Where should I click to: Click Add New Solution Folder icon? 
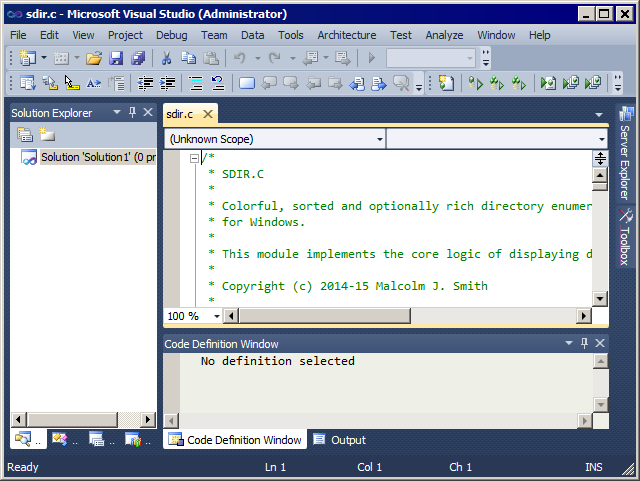47,134
